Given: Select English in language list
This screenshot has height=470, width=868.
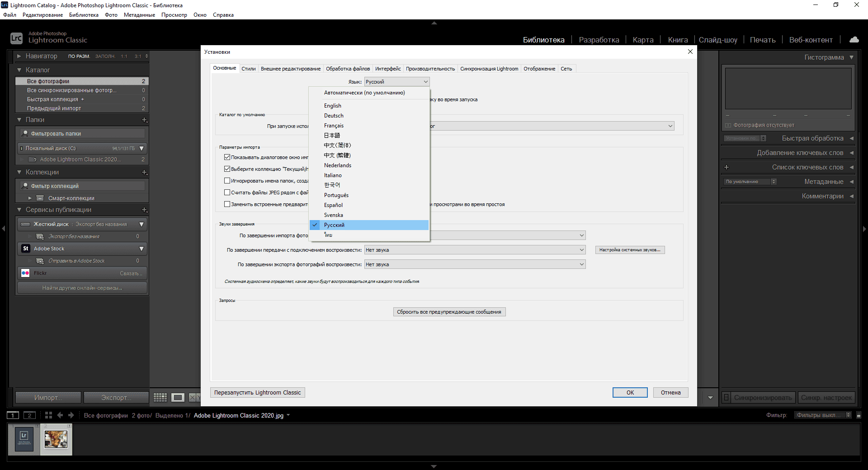Looking at the screenshot, I should coord(369,106).
